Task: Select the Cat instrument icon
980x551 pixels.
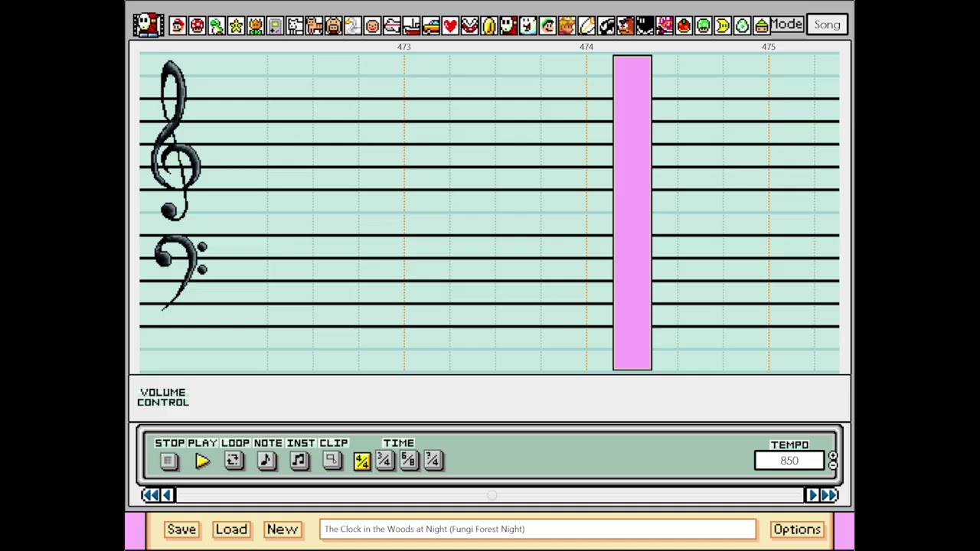Action: click(314, 25)
